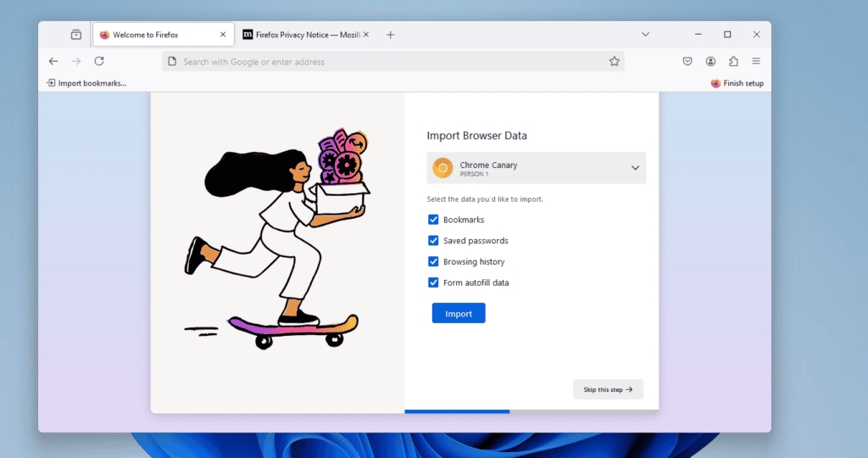Open the hamburger application menu

pos(756,61)
